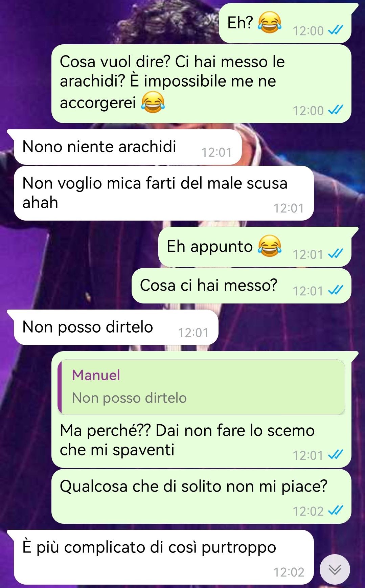Select the 'Non voglio mica farti del male' message
365x588 pixels.
[x=164, y=193]
